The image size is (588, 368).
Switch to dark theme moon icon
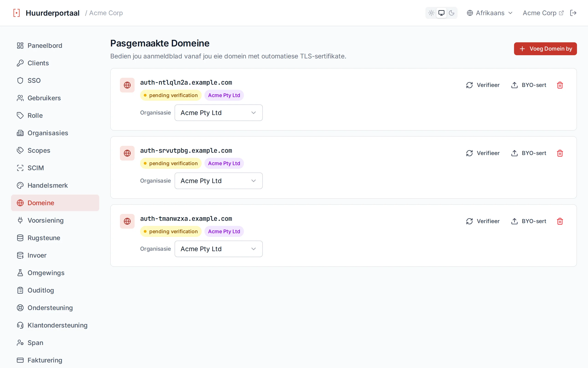pyautogui.click(x=451, y=13)
